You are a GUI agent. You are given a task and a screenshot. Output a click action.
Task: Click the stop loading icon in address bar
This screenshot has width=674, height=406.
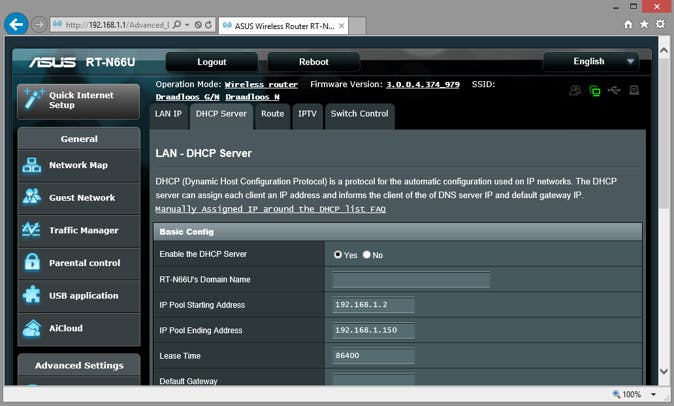198,25
